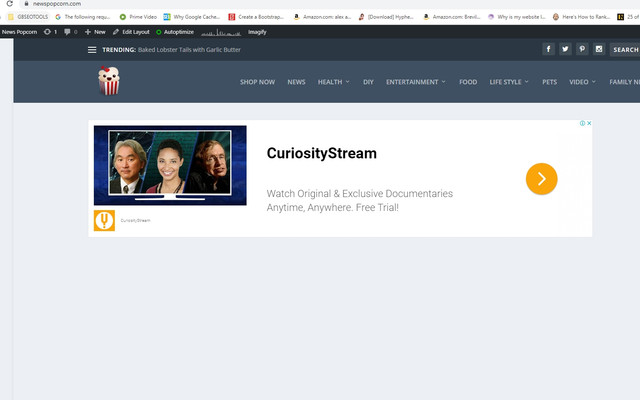Open Imagify in the admin bar
The height and width of the screenshot is (400, 640).
pyautogui.click(x=257, y=32)
